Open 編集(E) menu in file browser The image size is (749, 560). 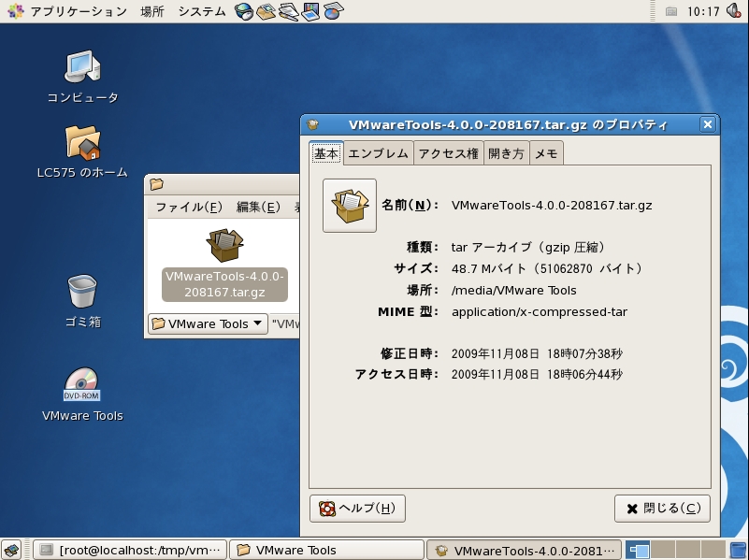pyautogui.click(x=258, y=208)
